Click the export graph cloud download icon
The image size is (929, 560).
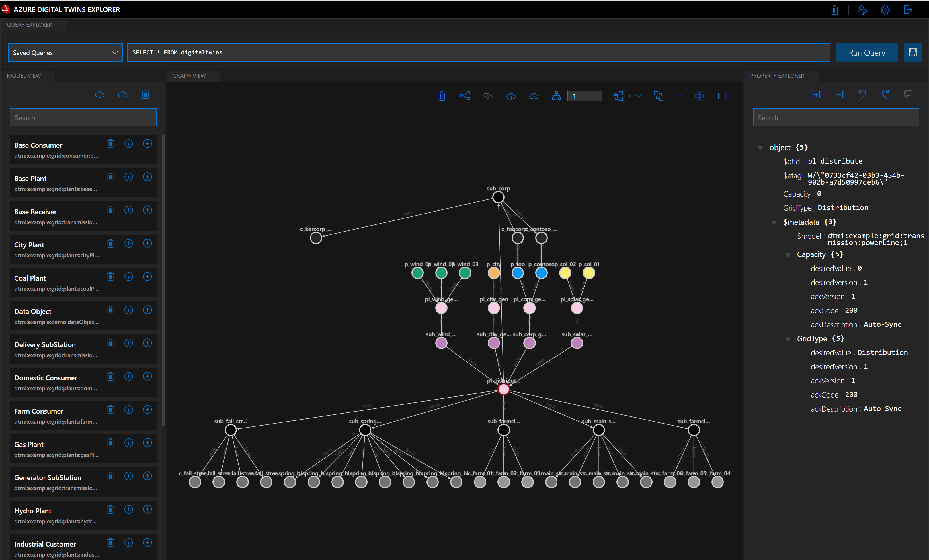point(510,96)
